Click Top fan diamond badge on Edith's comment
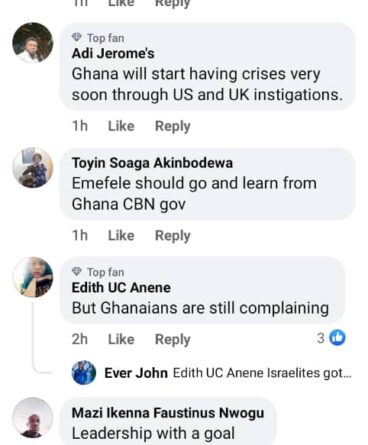The height and width of the screenshot is (445, 368). 77,272
